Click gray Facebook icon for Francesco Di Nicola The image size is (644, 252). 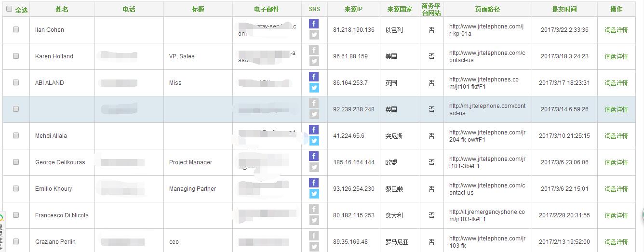[314, 209]
